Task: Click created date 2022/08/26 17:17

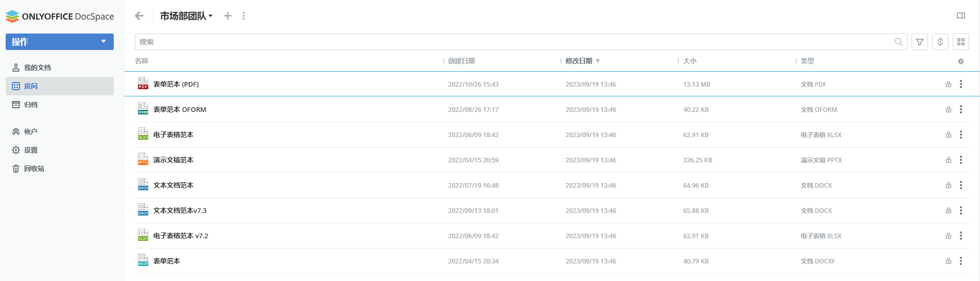Action: (x=473, y=109)
